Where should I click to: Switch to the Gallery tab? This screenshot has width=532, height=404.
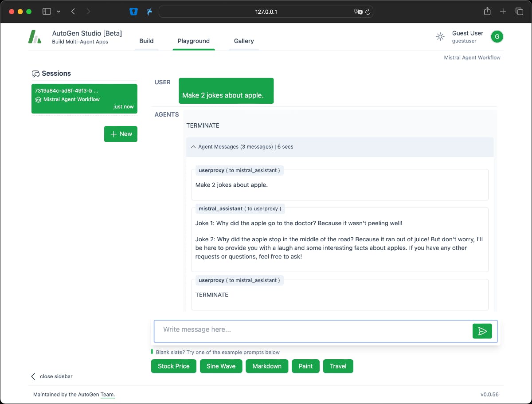click(x=244, y=41)
